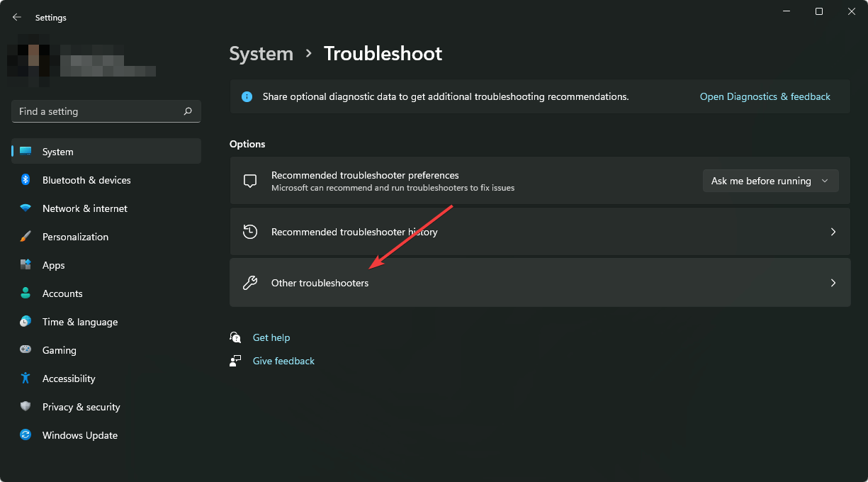Click the Accessibility figure icon

(26, 379)
